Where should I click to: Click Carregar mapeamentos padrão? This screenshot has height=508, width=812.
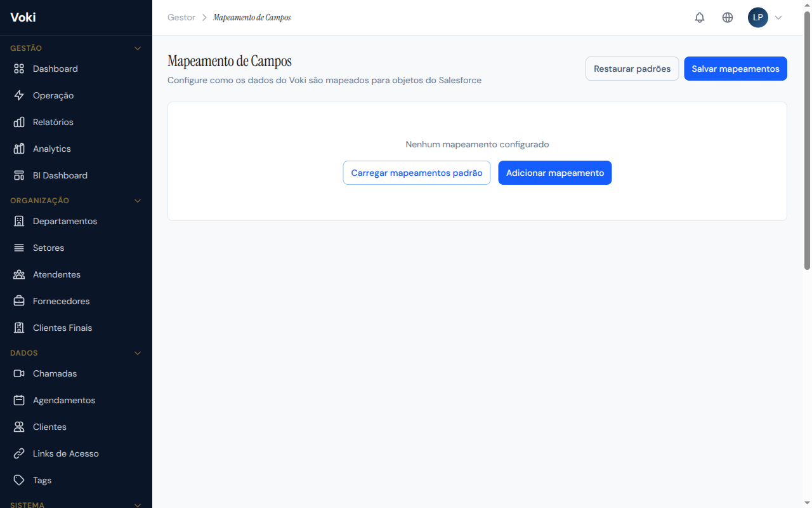(x=416, y=173)
